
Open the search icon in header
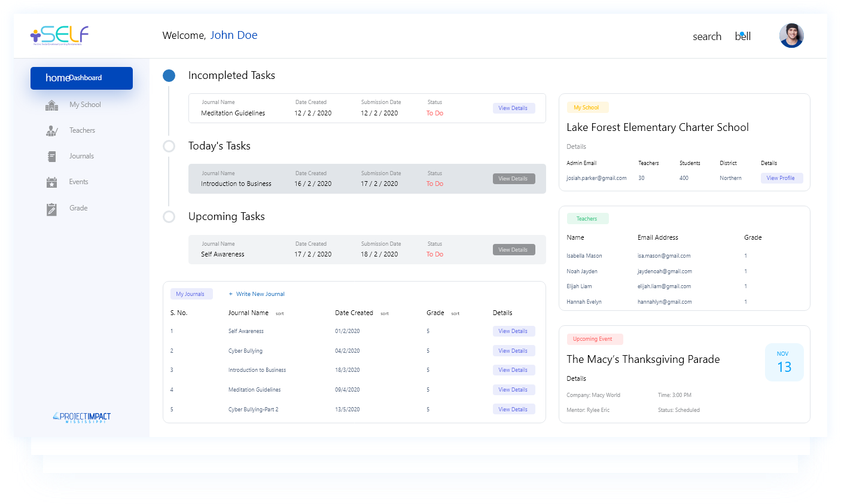707,36
